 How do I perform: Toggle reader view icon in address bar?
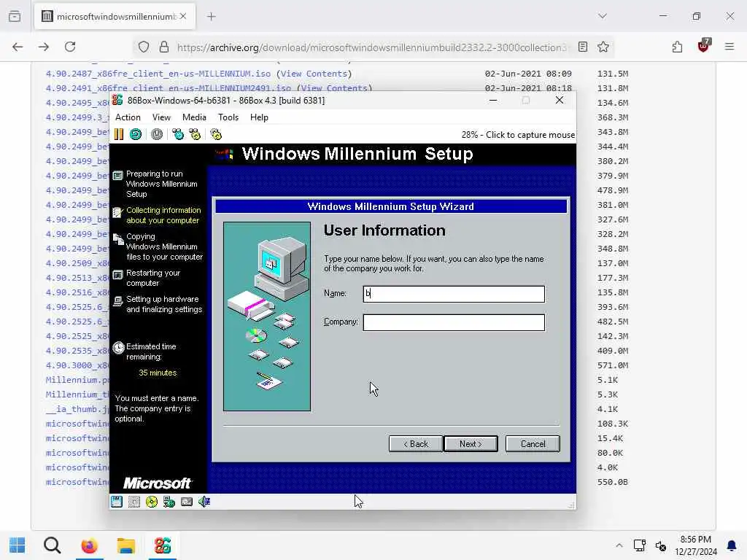click(583, 47)
